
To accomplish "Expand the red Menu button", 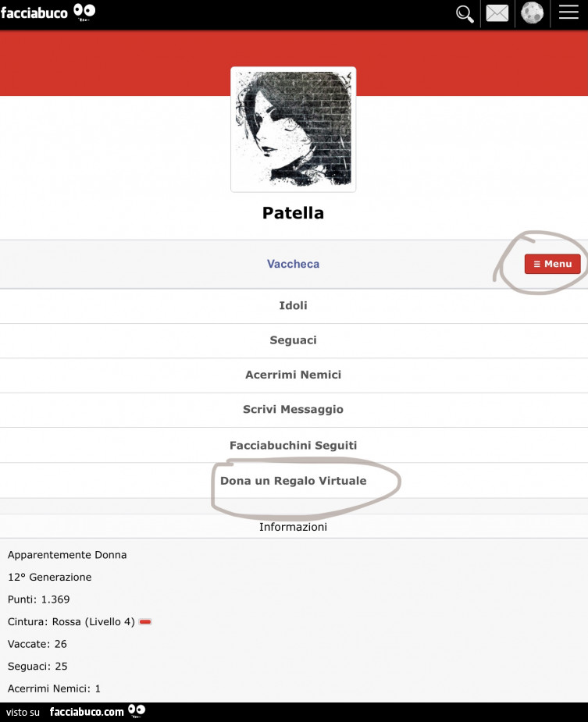I will [x=552, y=264].
